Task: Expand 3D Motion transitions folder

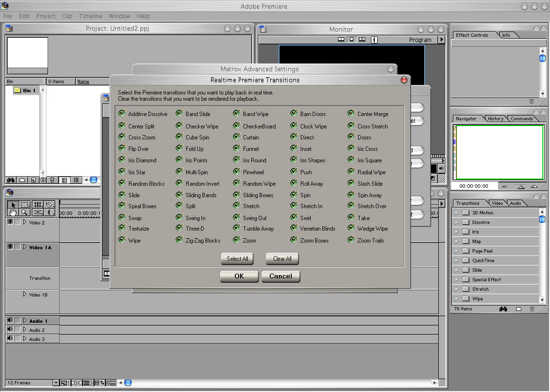Action: coord(456,212)
